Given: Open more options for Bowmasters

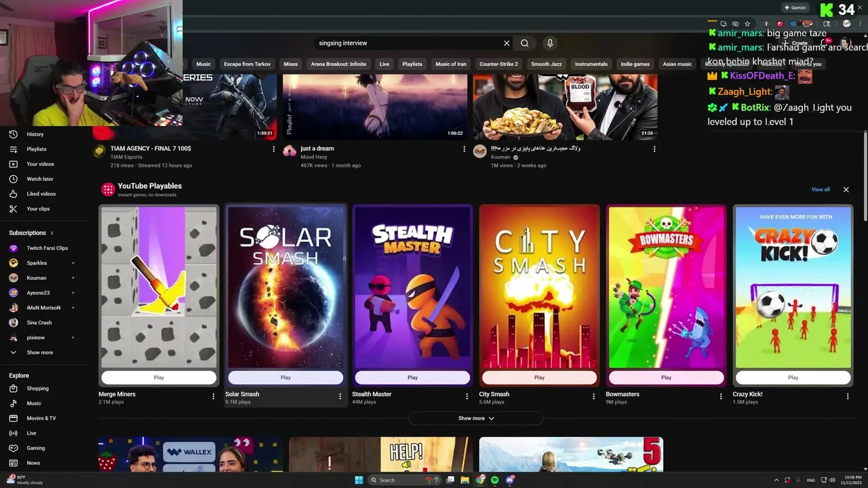Looking at the screenshot, I should 720,396.
